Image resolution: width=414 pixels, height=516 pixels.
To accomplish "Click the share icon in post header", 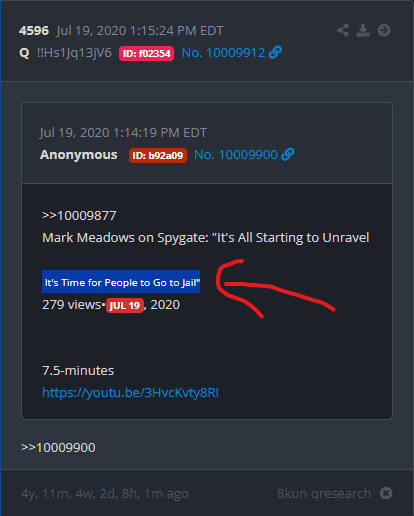I will (343, 30).
